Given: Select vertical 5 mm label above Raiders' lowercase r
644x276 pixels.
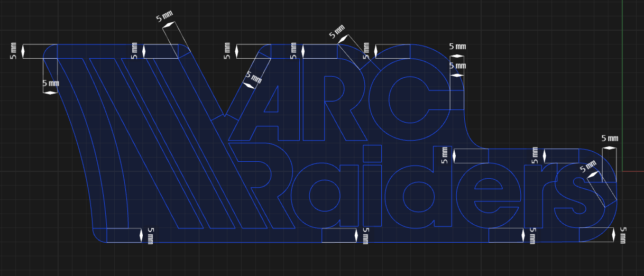Looking at the screenshot, I should pos(535,155).
